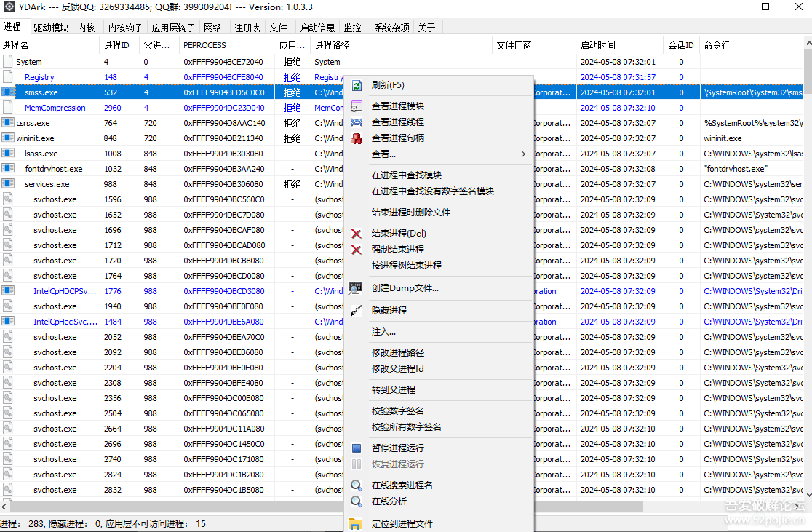Image resolution: width=812 pixels, height=532 pixels.
Task: Select 强制结束进程 from context menu
Action: [x=397, y=250]
